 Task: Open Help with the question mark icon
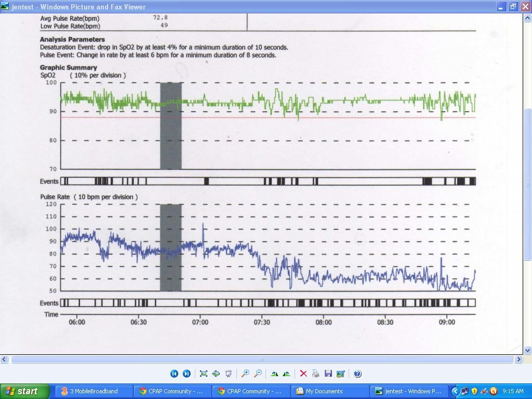click(x=357, y=374)
